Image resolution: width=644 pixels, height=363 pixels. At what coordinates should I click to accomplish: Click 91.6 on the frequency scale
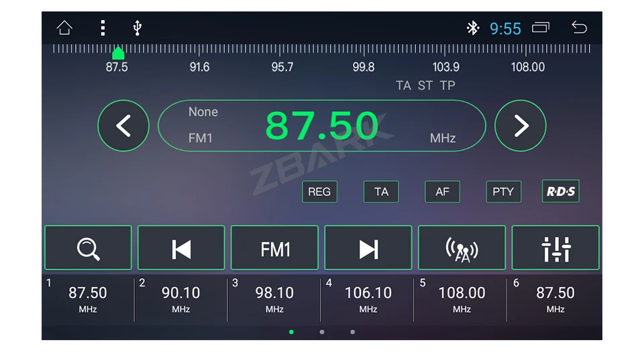[x=200, y=67]
